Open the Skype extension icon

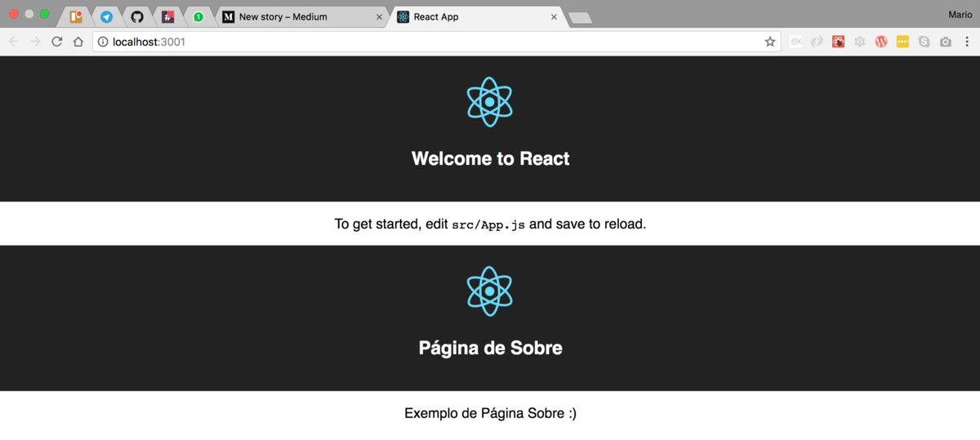point(924,42)
